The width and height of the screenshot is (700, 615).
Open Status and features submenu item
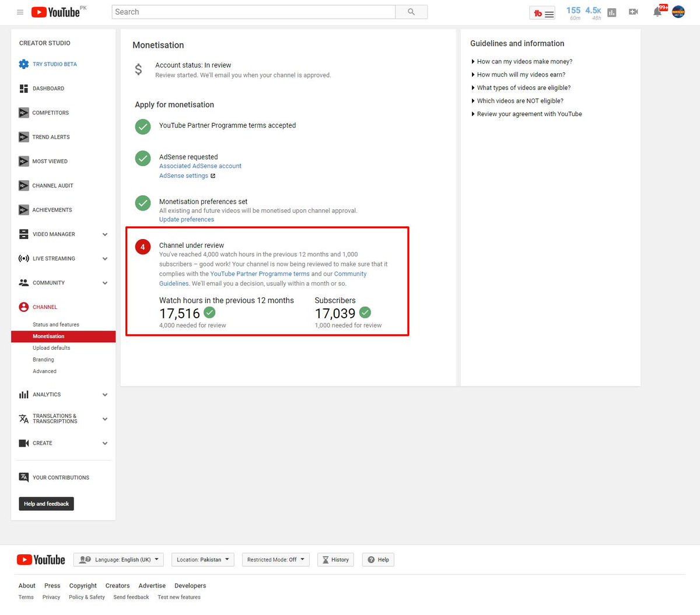[56, 325]
